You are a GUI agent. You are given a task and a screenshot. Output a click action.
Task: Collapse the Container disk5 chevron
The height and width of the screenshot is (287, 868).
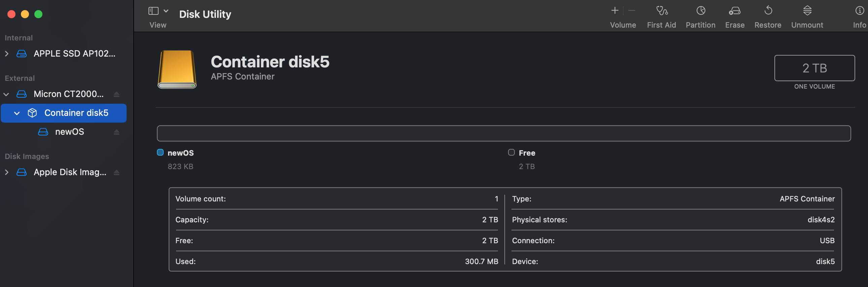pos(17,113)
